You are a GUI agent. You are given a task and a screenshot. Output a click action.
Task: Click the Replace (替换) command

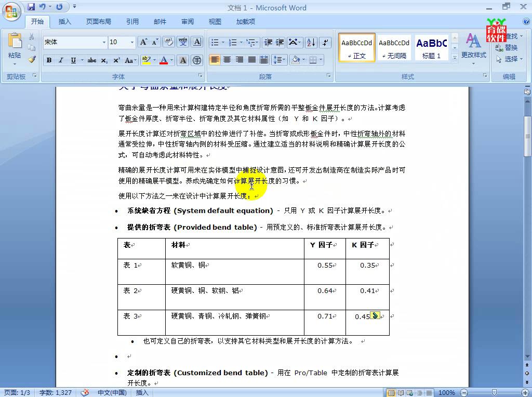coord(506,48)
